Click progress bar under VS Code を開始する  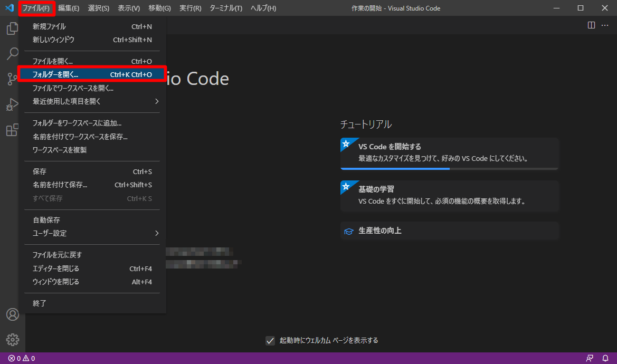[x=449, y=169]
